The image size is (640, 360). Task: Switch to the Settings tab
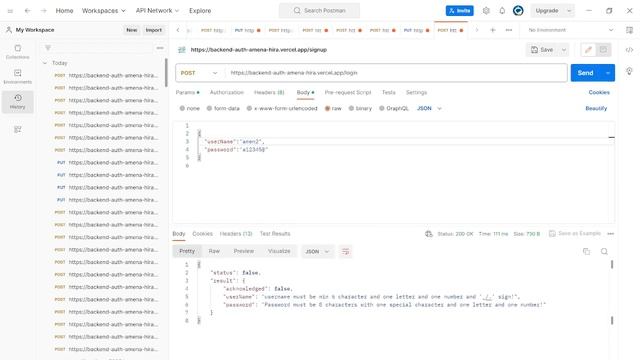[416, 93]
